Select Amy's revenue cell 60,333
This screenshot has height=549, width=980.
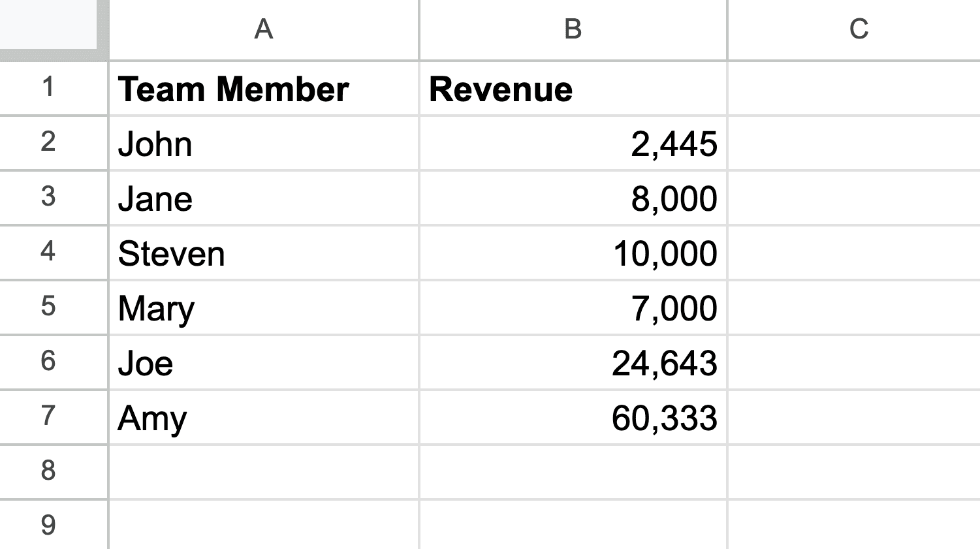pyautogui.click(x=573, y=418)
